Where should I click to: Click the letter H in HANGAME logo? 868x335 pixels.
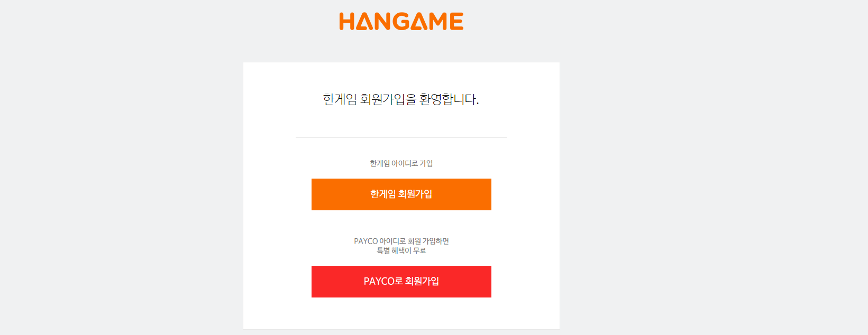[x=346, y=21]
